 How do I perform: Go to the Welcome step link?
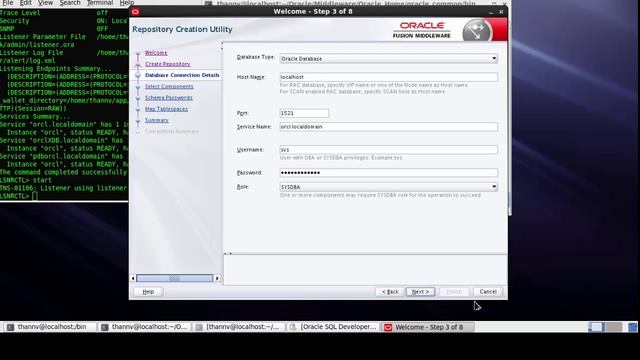[x=156, y=53]
